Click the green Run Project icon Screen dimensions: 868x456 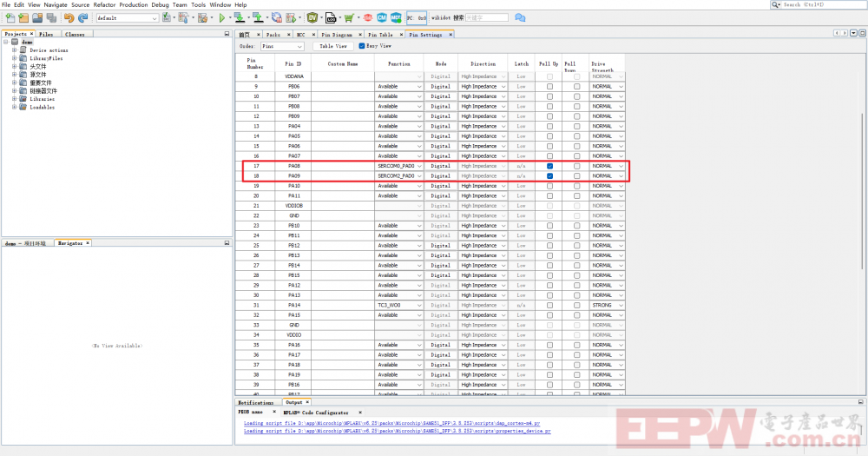[x=222, y=17]
